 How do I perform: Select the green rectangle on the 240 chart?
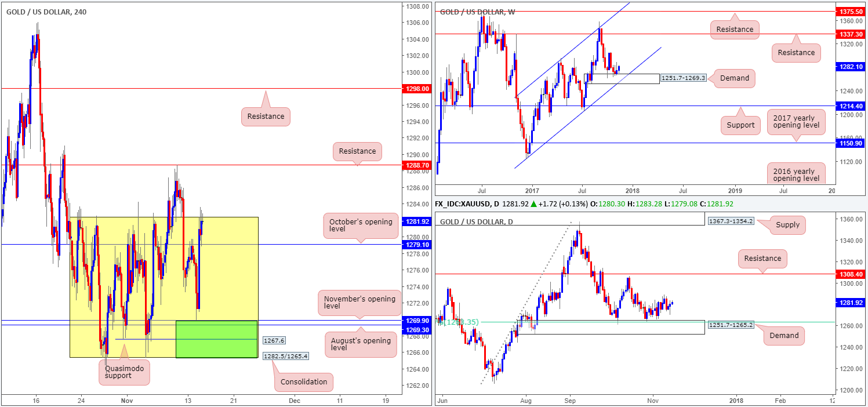(x=216, y=339)
